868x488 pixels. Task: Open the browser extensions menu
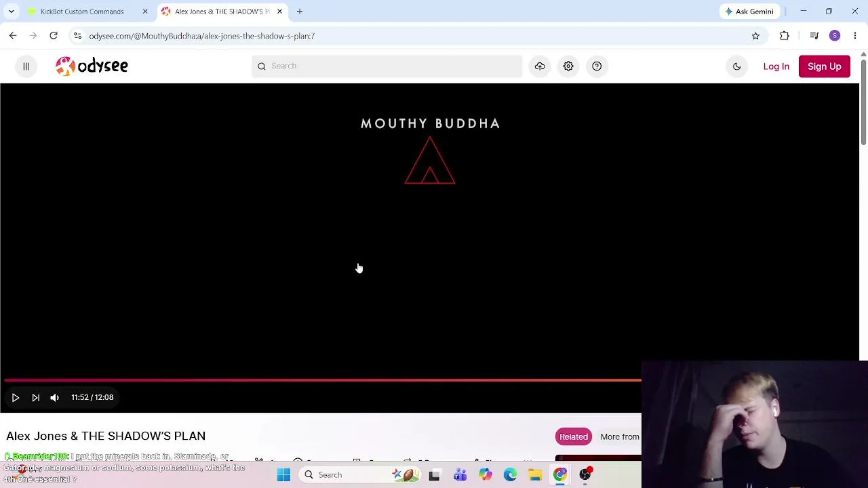click(785, 36)
